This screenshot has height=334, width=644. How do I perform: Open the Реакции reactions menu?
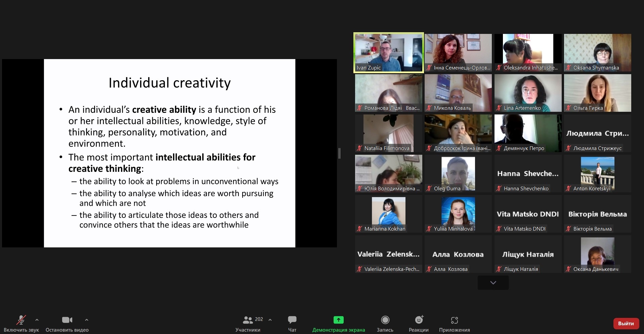(x=419, y=320)
